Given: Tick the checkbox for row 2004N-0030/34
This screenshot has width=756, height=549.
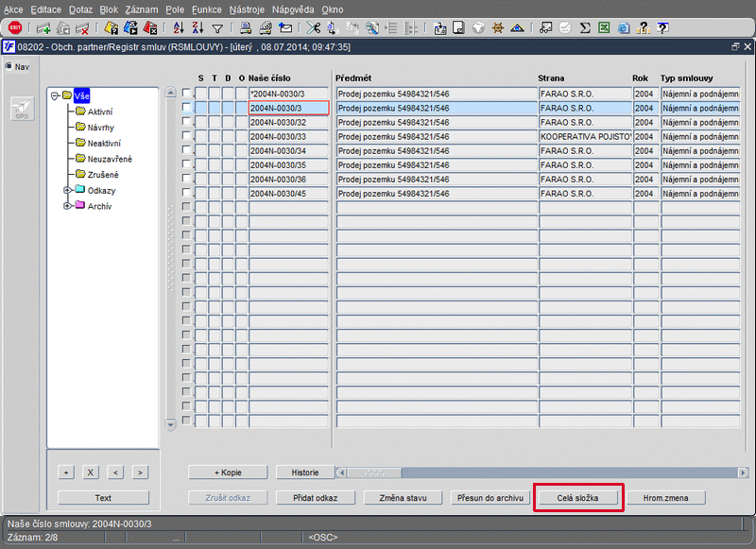Looking at the screenshot, I should click(186, 149).
